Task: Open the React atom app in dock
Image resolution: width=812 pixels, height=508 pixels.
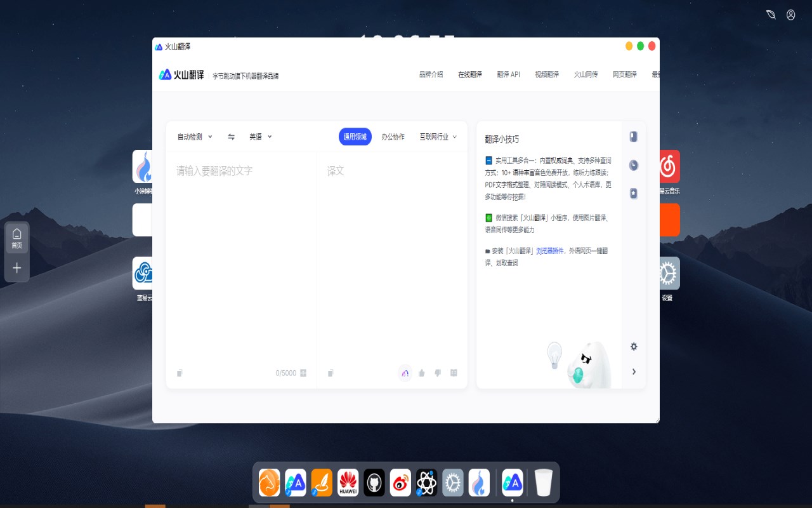Action: coord(427,483)
